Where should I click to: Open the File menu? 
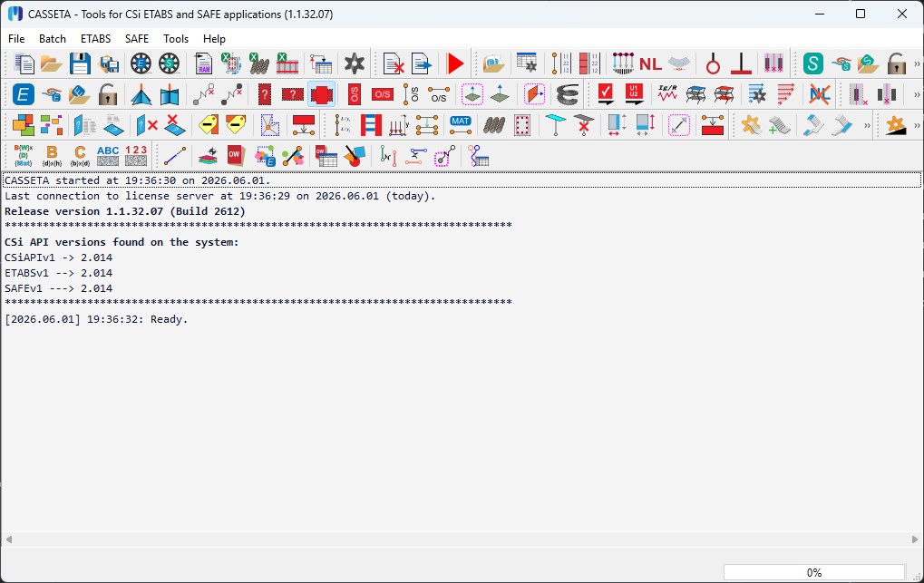16,38
